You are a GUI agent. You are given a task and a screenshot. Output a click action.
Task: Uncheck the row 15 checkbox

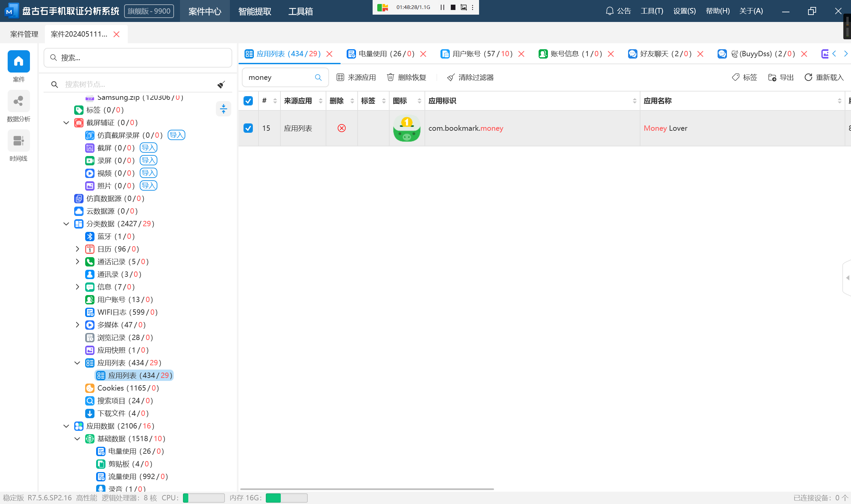pyautogui.click(x=248, y=128)
